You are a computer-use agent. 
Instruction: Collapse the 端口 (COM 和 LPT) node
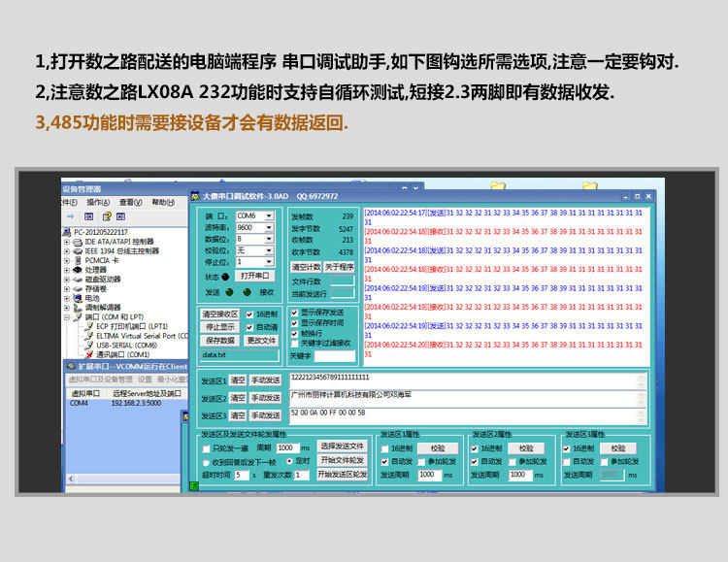(x=67, y=317)
